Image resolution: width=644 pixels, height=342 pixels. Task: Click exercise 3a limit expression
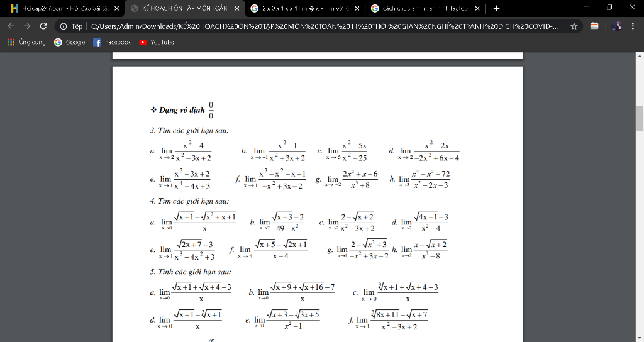[x=185, y=152]
